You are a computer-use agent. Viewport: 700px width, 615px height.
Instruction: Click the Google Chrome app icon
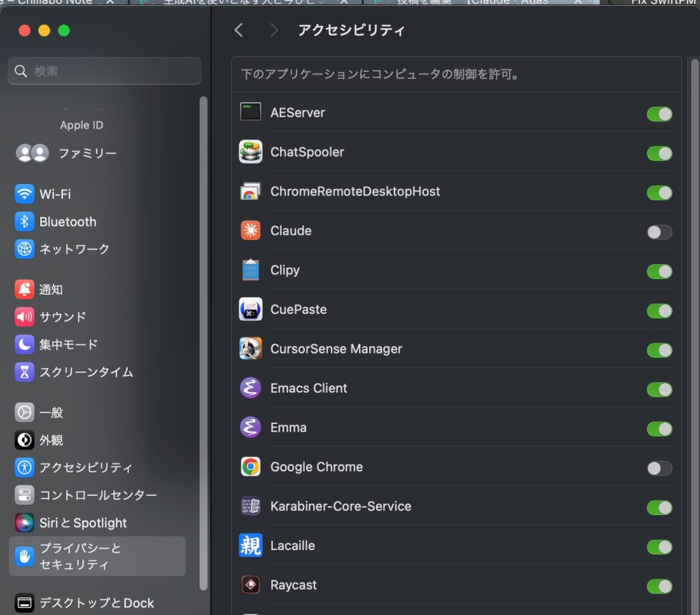250,467
